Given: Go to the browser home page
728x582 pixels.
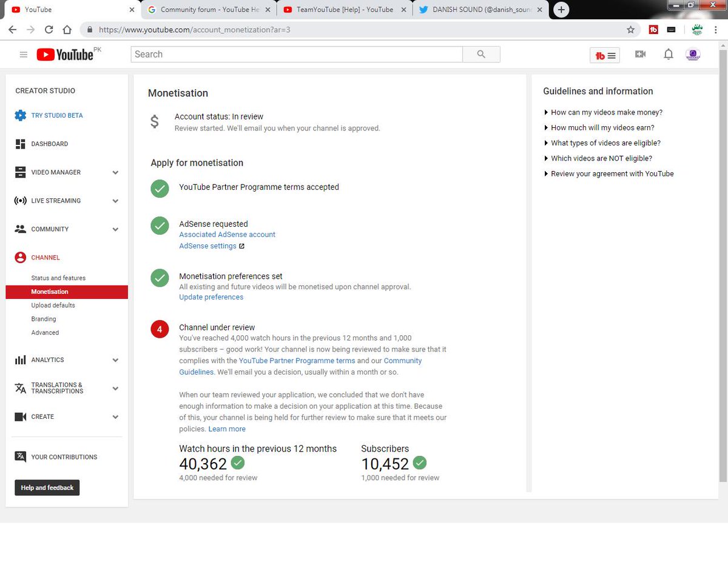Looking at the screenshot, I should (x=67, y=29).
